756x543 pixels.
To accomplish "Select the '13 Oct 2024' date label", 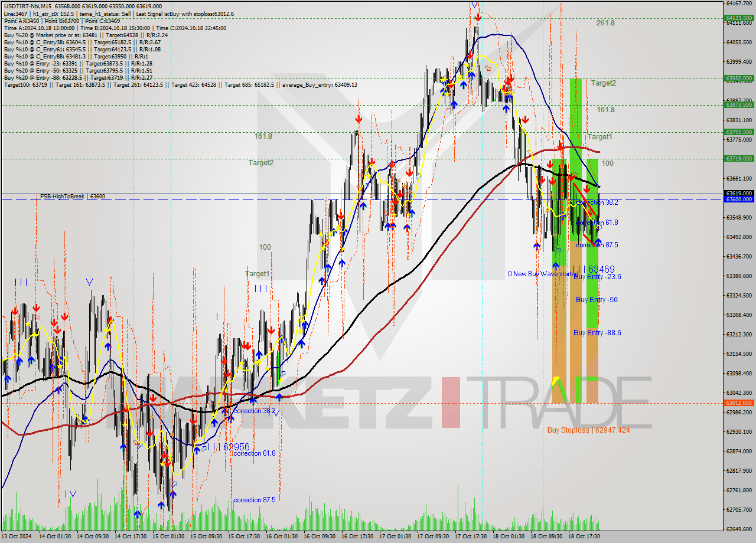I will tap(16, 537).
